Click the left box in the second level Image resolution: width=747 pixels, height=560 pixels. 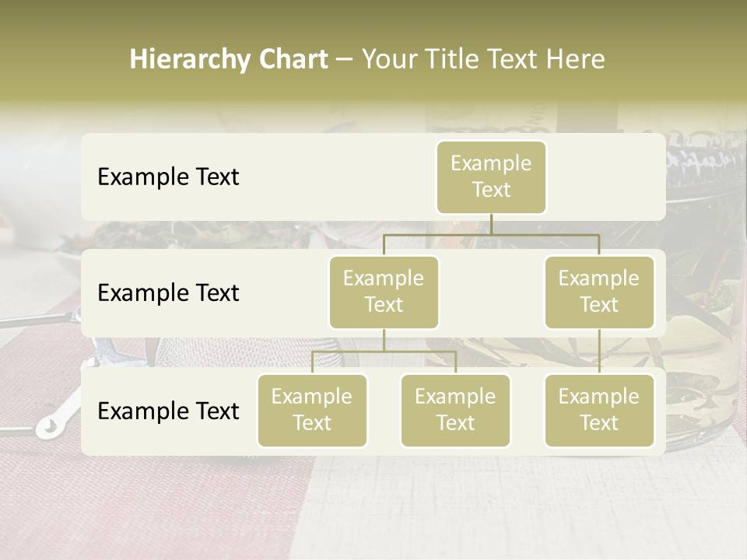coord(384,292)
